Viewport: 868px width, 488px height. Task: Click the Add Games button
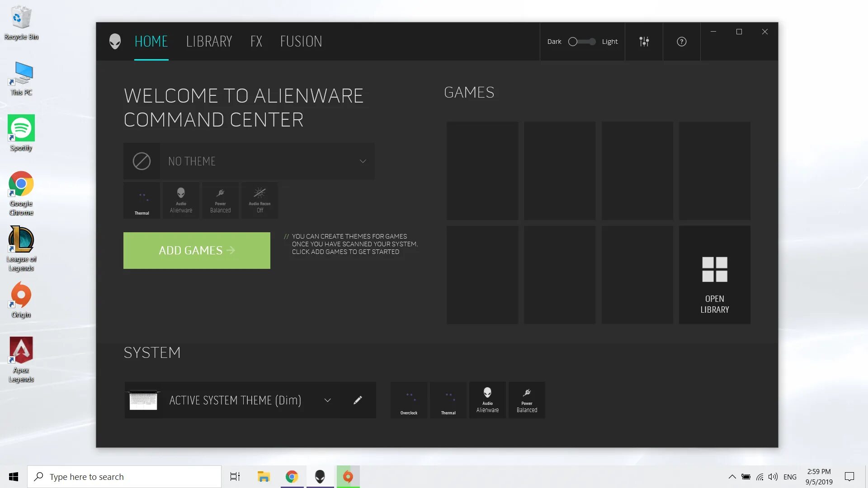[197, 250]
